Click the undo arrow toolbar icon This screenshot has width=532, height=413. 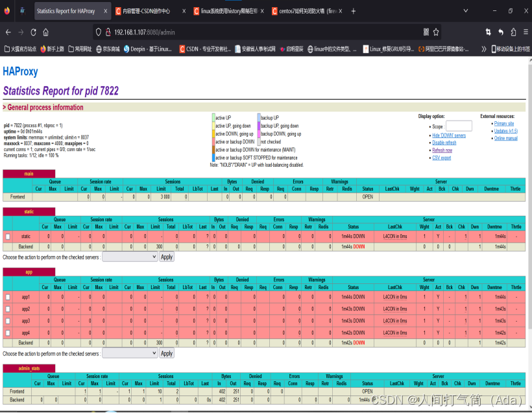point(501,32)
